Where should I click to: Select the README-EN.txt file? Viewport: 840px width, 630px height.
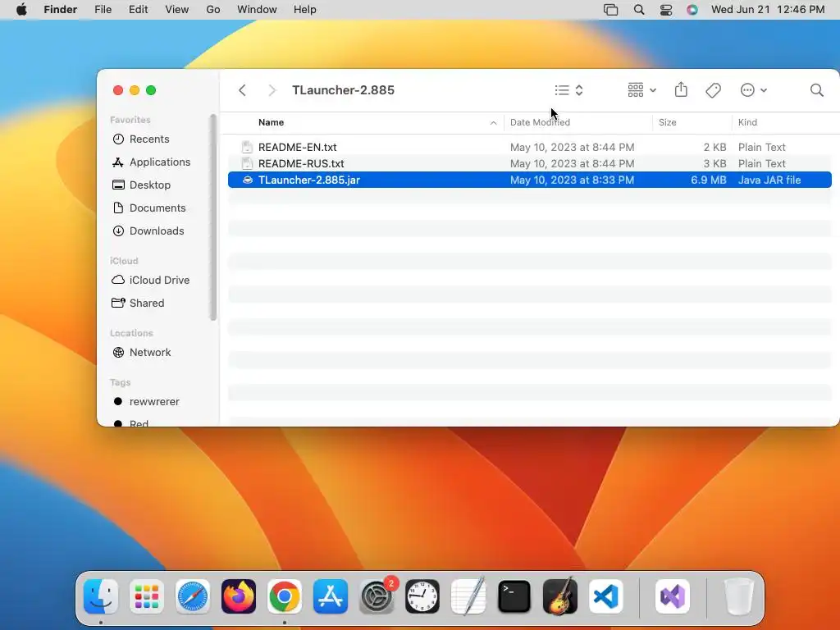pos(529,147)
